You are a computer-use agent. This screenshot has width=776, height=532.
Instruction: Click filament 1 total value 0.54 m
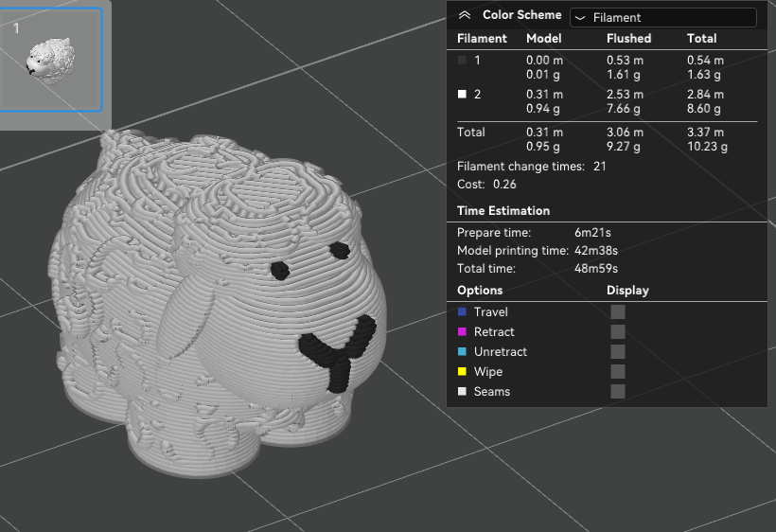click(705, 61)
